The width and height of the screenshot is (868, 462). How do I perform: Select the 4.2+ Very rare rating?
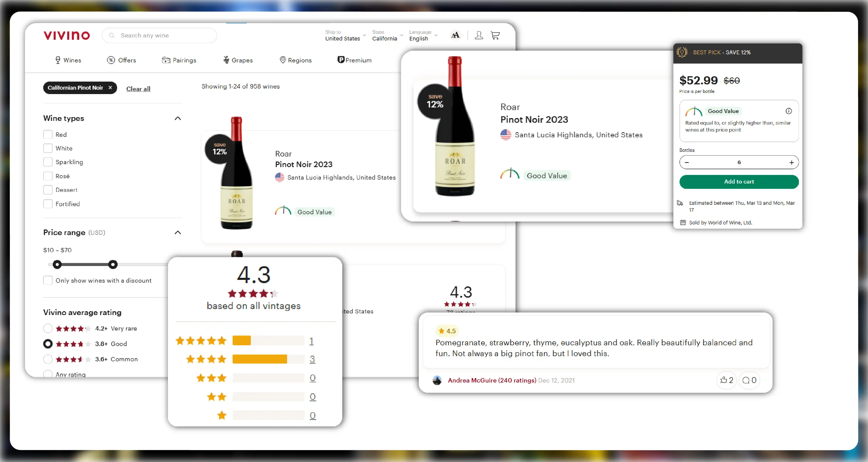point(48,328)
